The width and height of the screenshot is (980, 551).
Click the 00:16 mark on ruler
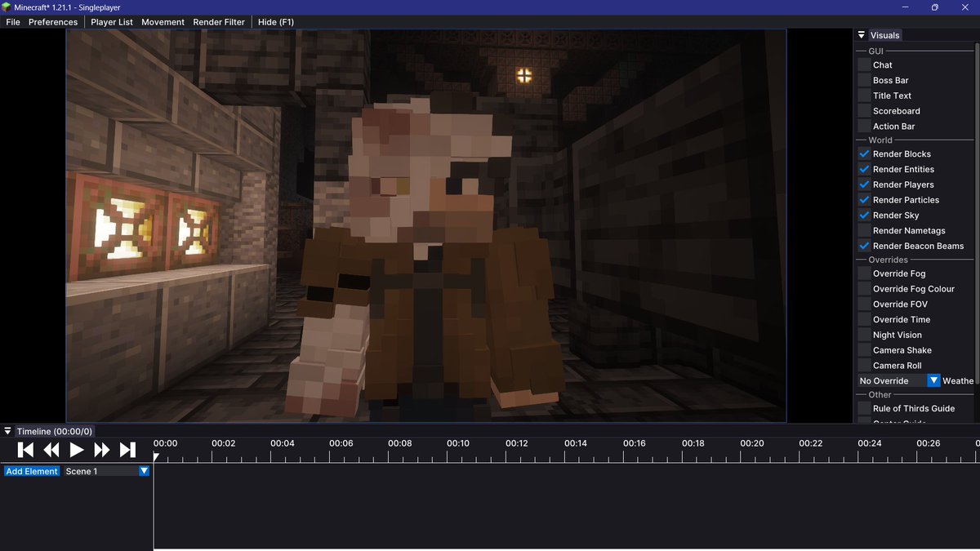point(635,443)
